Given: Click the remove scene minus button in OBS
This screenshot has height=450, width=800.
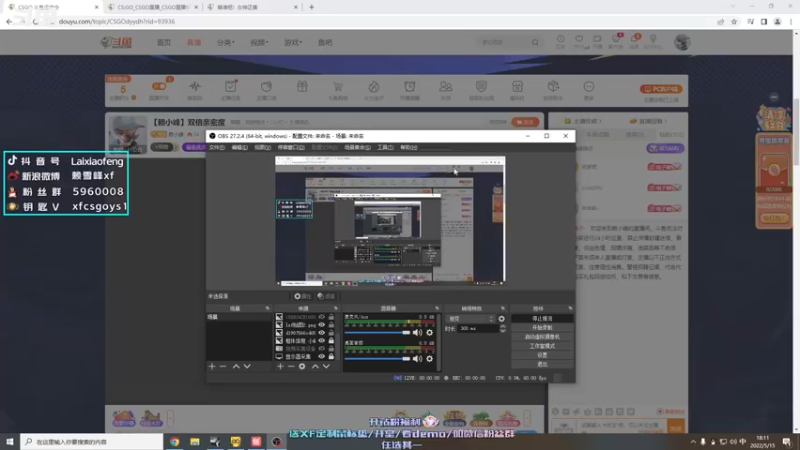Looking at the screenshot, I should click(223, 366).
